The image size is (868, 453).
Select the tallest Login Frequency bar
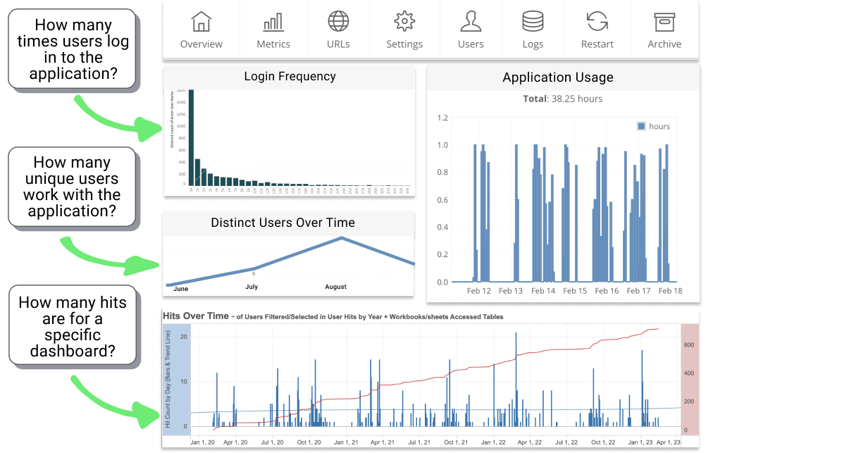click(191, 137)
